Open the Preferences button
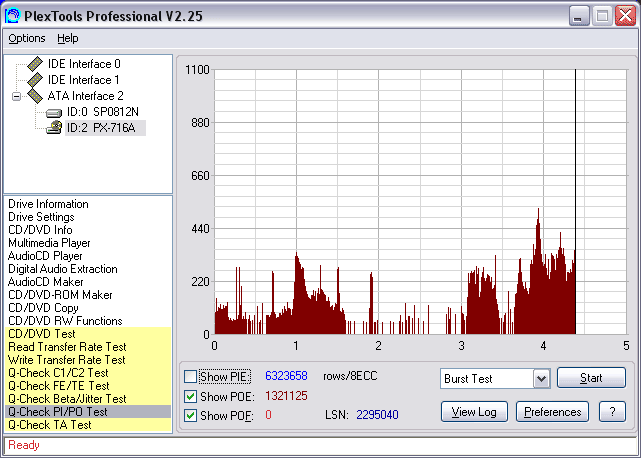 click(x=552, y=411)
